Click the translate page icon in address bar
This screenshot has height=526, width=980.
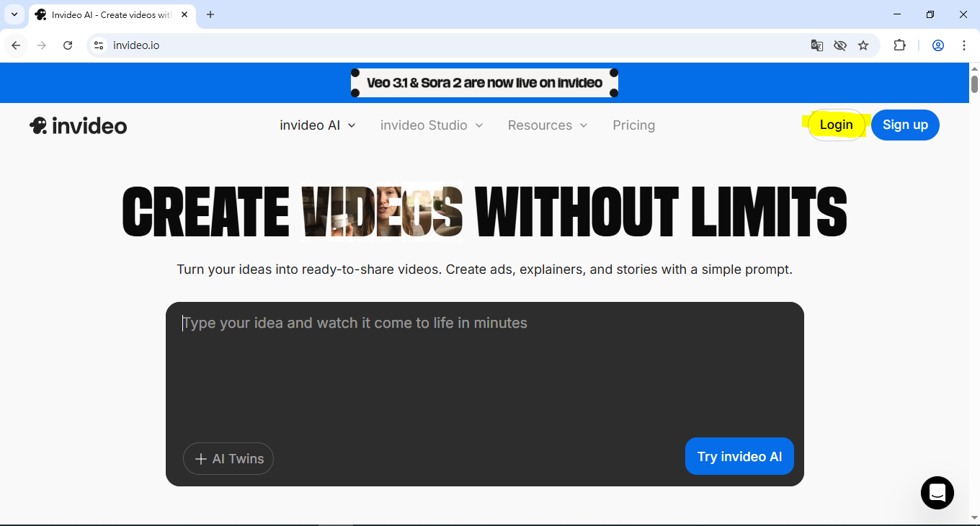click(816, 45)
